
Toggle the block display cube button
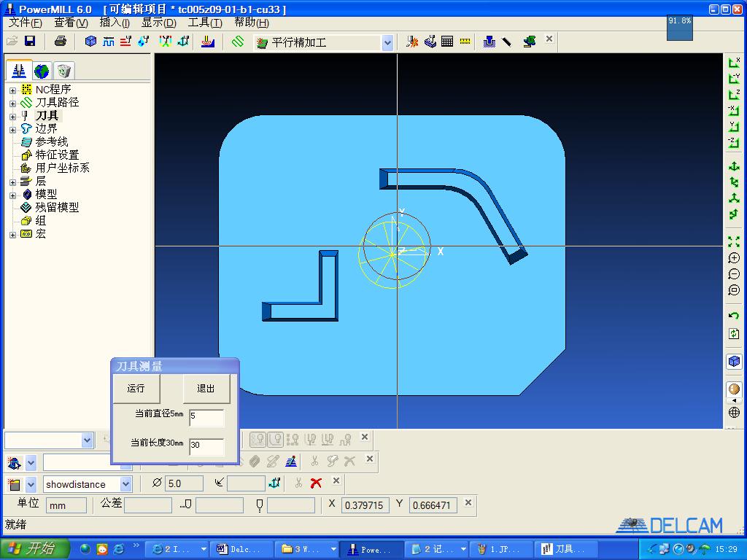(x=734, y=361)
